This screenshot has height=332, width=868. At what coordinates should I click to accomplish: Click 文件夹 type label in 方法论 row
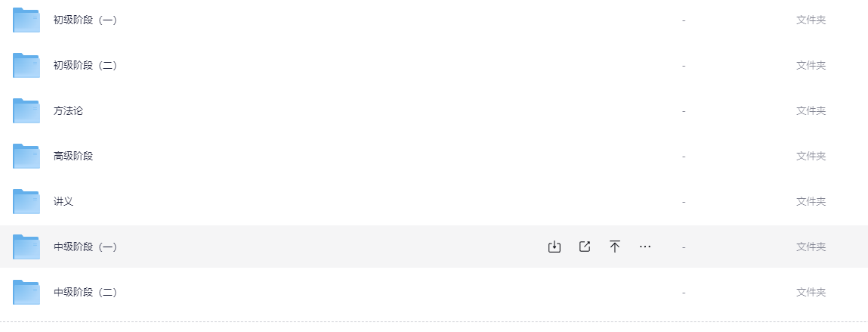pyautogui.click(x=811, y=111)
